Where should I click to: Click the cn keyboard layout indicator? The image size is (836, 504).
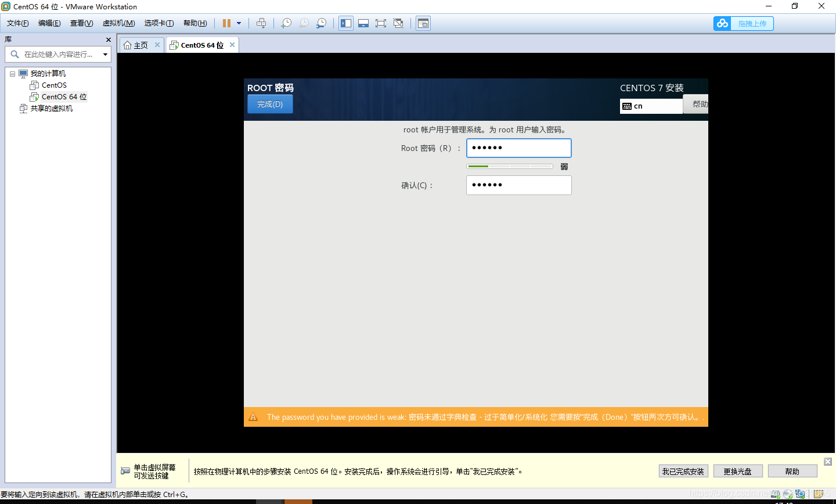tap(651, 106)
